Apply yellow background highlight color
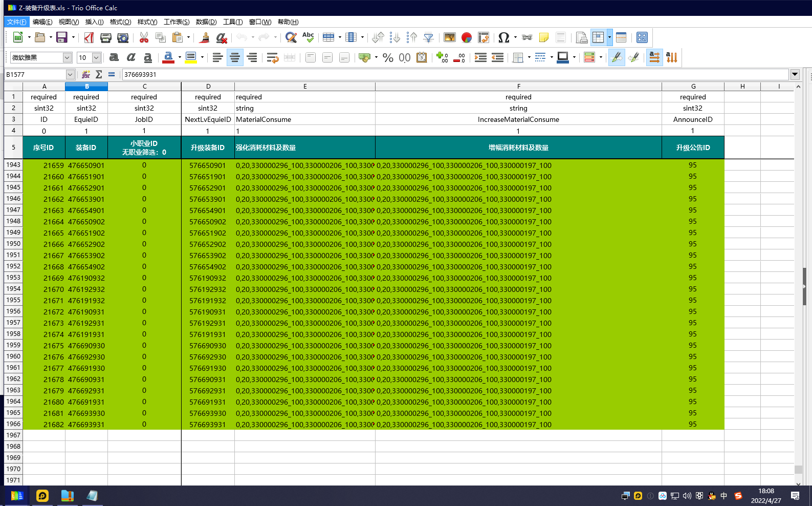The width and height of the screenshot is (812, 506). (191, 57)
